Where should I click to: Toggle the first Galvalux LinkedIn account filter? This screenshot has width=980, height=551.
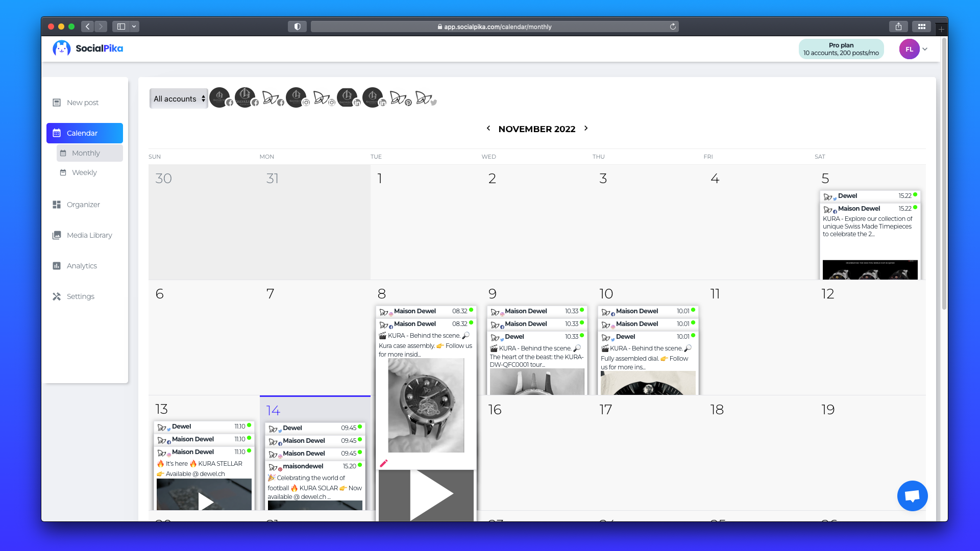[349, 98]
